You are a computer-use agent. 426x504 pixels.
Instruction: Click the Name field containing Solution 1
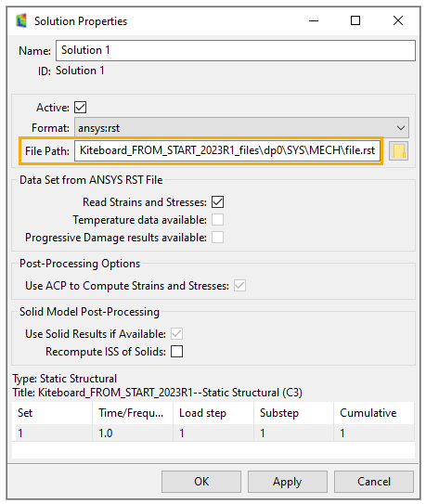pos(236,50)
